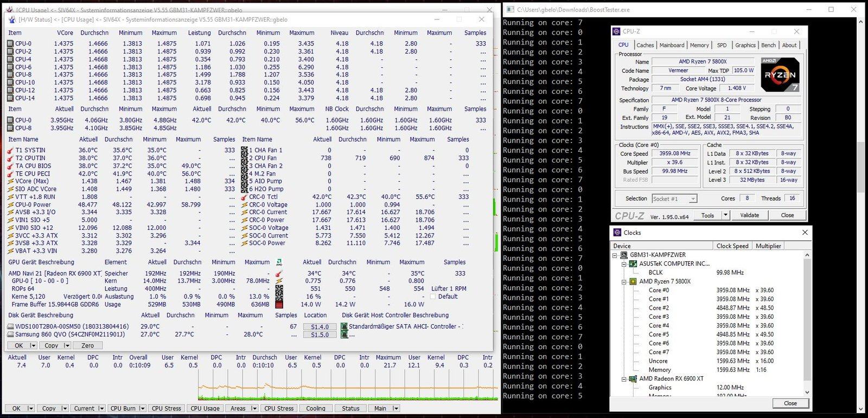The height and width of the screenshot is (418, 868).
Task: Open dropdown arrow of the Copy button above Zero
Action: point(67,345)
